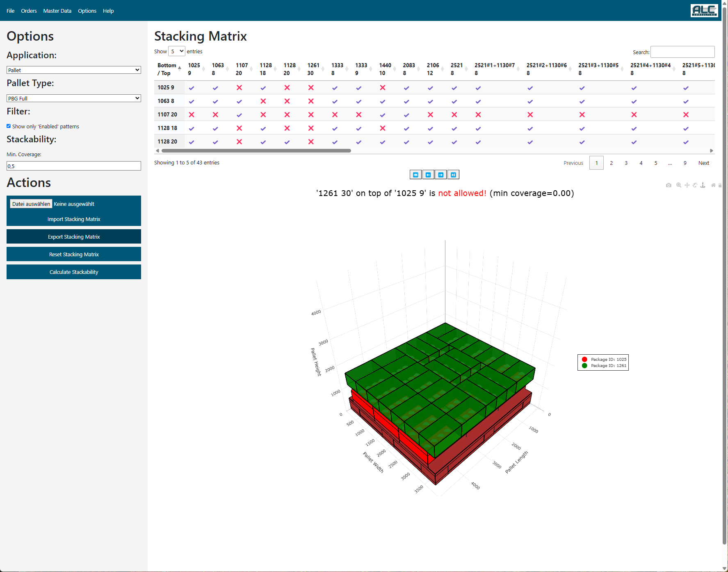Reset camera with home icon in modebar
728x572 pixels.
click(x=713, y=185)
